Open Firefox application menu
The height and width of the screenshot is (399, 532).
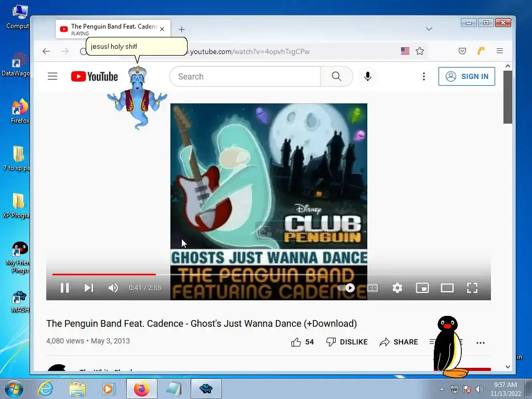coord(499,51)
